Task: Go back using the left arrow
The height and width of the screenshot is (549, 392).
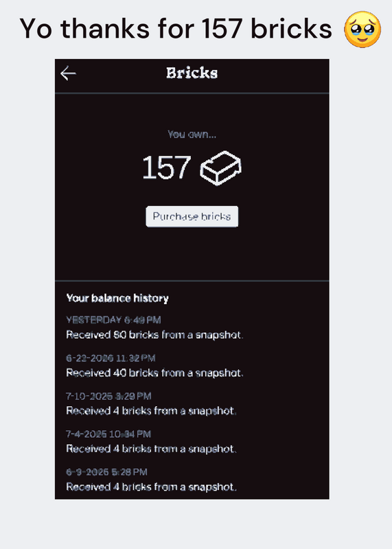Action: click(x=68, y=73)
